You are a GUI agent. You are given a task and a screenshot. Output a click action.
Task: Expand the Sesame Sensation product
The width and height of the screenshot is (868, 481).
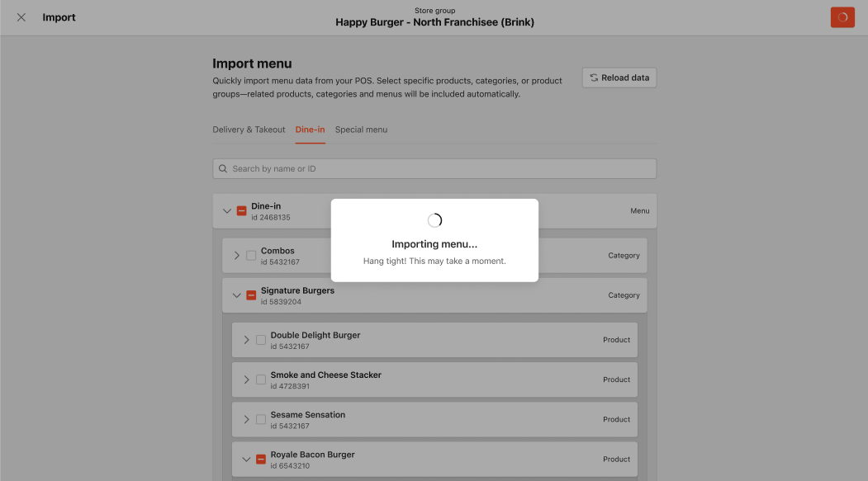246,420
